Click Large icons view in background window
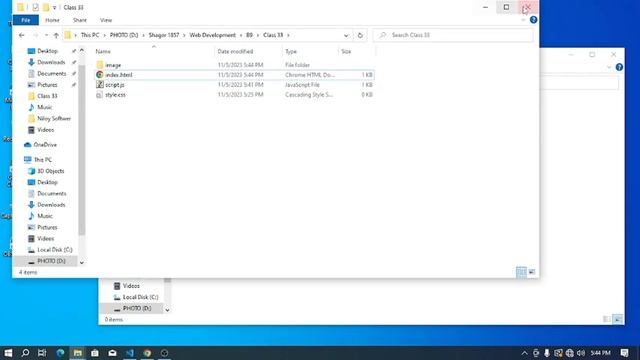The image size is (640, 360). (x=618, y=319)
